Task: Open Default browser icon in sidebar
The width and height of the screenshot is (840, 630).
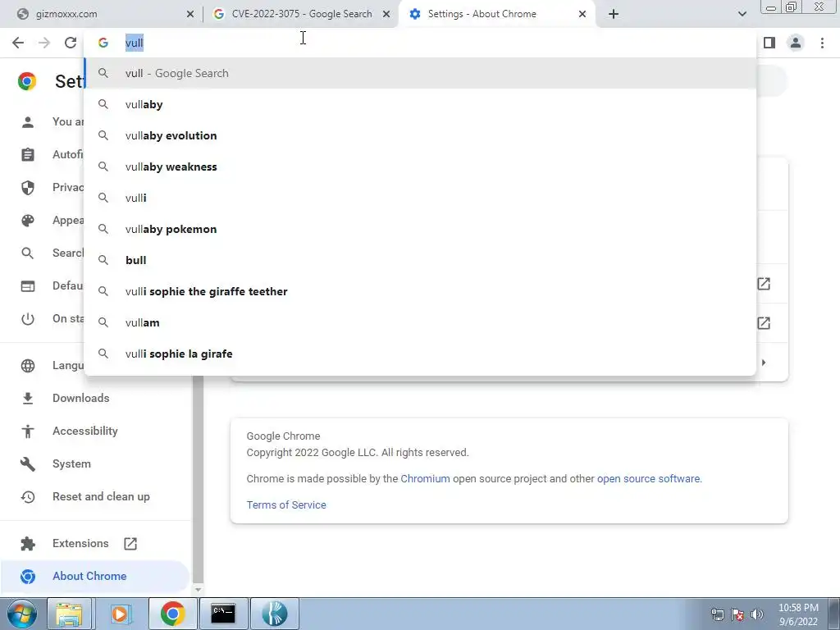Action: (x=28, y=286)
